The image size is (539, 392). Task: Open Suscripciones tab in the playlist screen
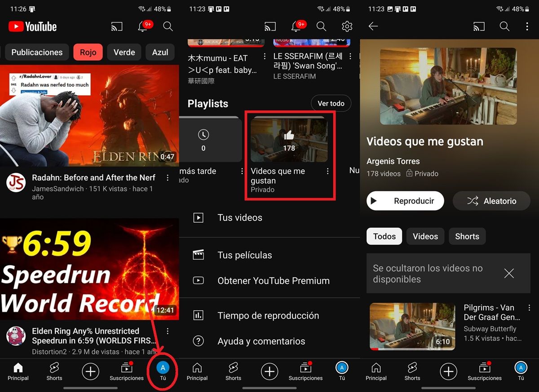click(x=485, y=372)
